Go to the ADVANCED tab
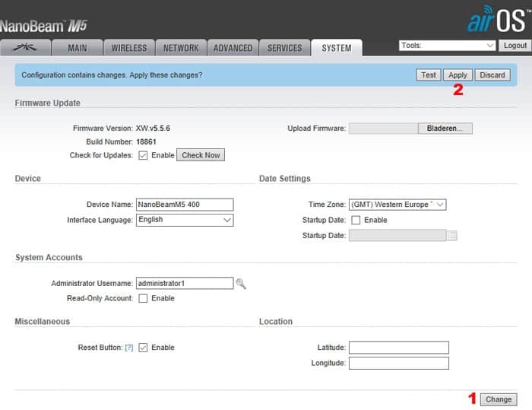 click(x=233, y=48)
